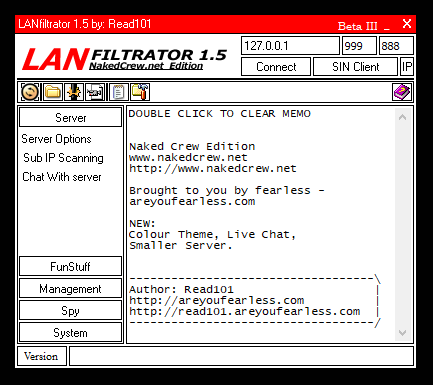The width and height of the screenshot is (433, 385).
Task: Open the yellow folder toolbar icon
Action: 53,92
